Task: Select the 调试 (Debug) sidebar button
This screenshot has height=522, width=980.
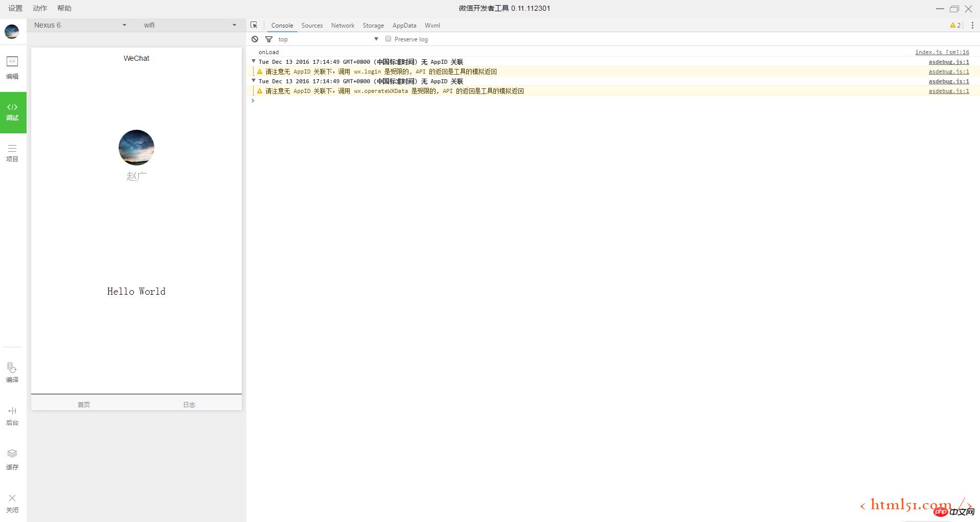Action: (x=13, y=112)
